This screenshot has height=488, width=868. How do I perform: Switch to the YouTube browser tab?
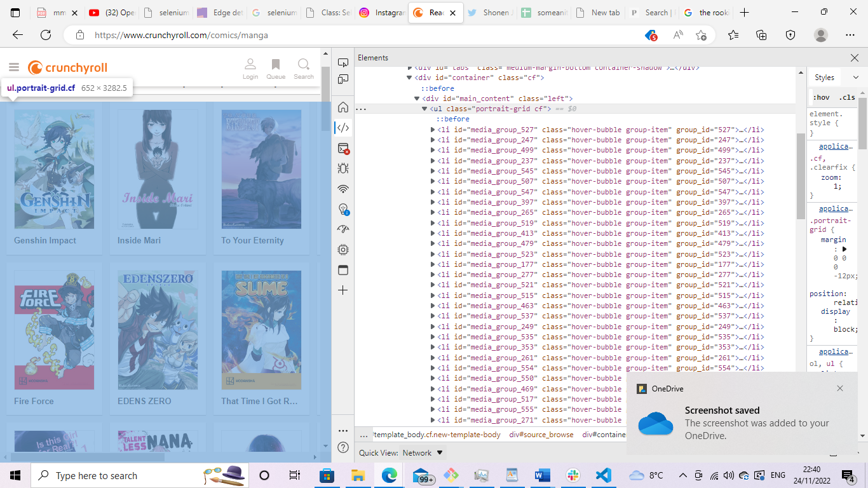coord(111,13)
